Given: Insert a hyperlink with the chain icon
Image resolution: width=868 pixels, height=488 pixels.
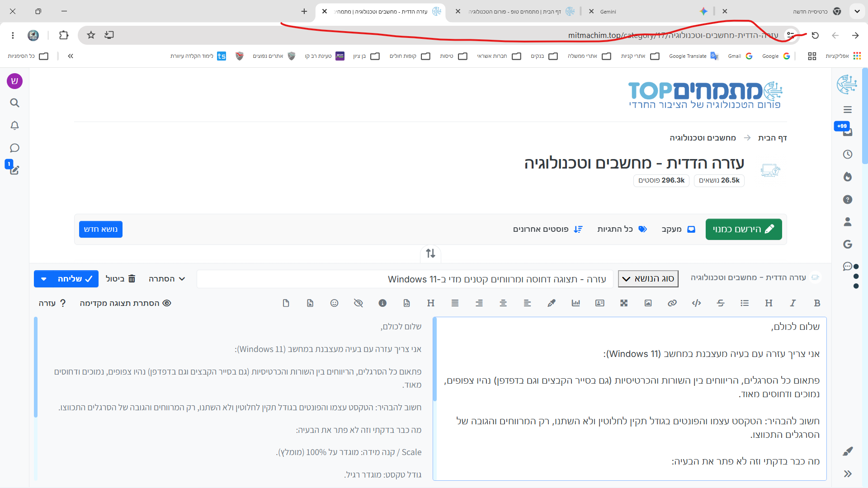Looking at the screenshot, I should [x=672, y=303].
